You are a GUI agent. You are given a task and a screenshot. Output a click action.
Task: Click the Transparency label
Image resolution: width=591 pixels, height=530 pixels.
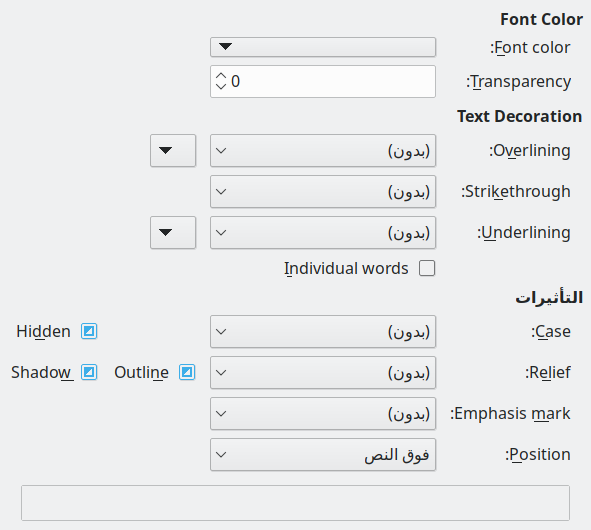tap(518, 82)
